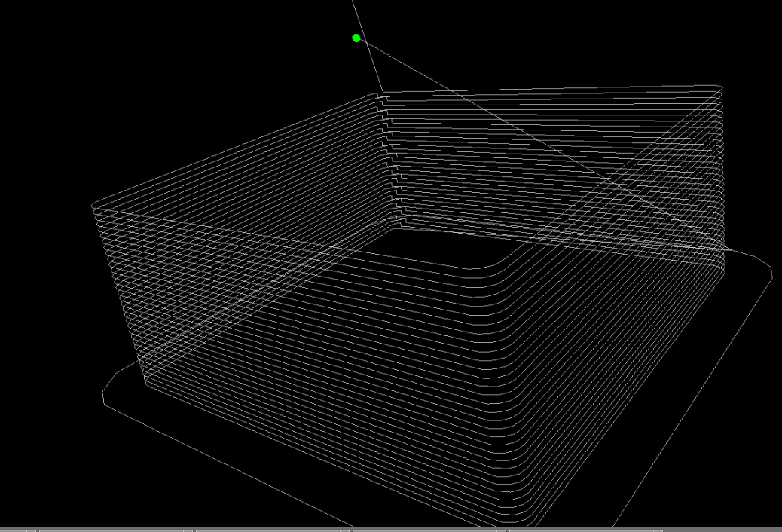Select the second status bar pane
The image size is (782, 532).
pos(115,530)
